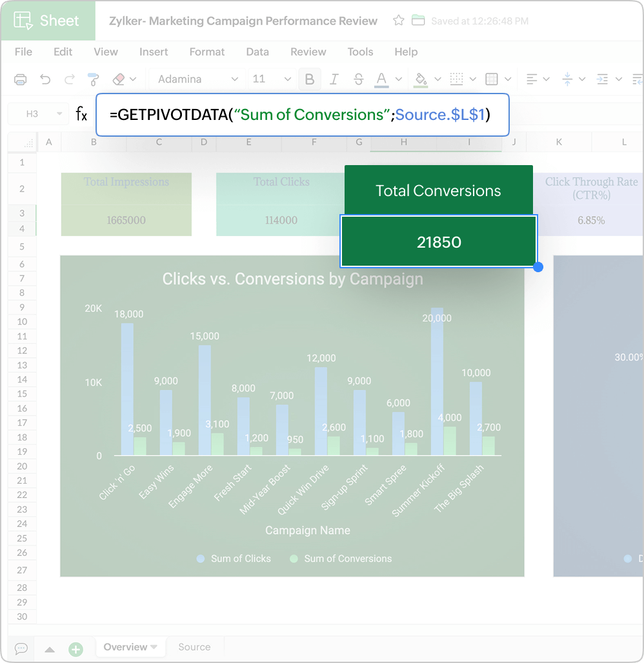Viewport: 644px width, 663px height.
Task: Open the fill color bucket swatch
Action: coord(421,79)
